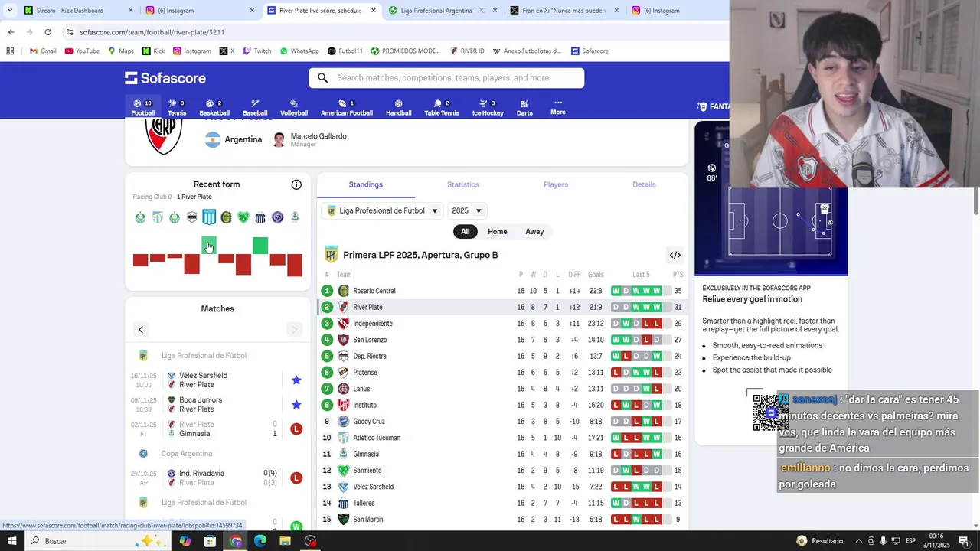Switch to the Details tab

point(644,184)
